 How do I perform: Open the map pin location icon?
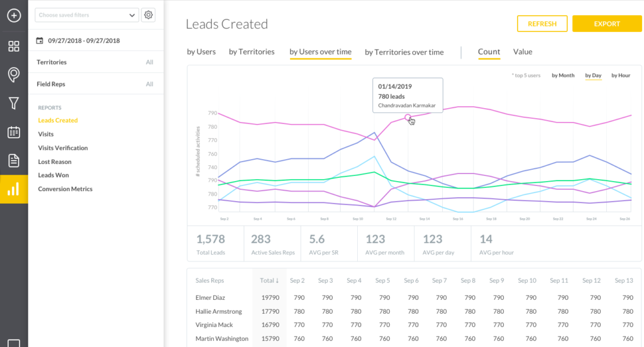(x=14, y=75)
